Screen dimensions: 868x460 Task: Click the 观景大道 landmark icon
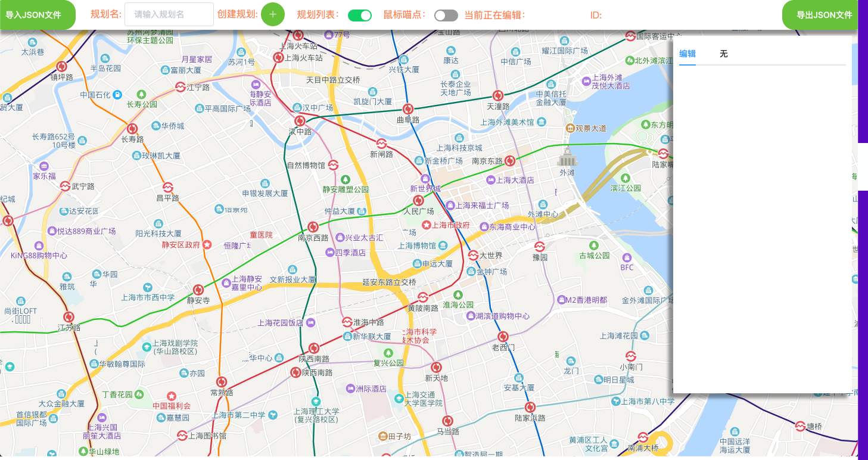coord(570,128)
